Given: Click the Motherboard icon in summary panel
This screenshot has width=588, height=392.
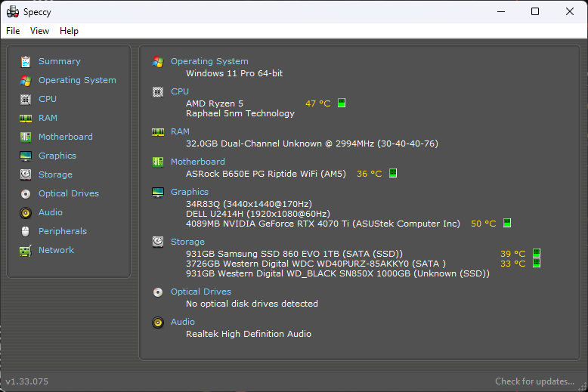Looking at the screenshot, I should pos(158,162).
